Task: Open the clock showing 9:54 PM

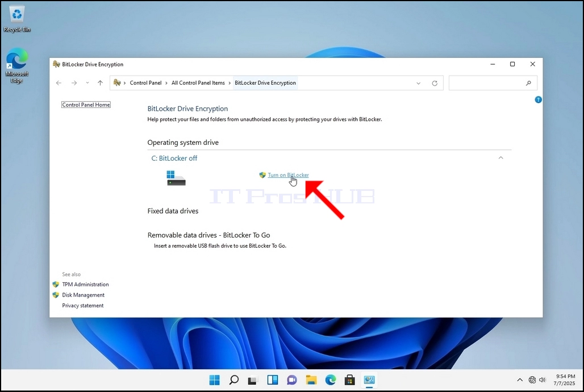Action: (x=565, y=380)
